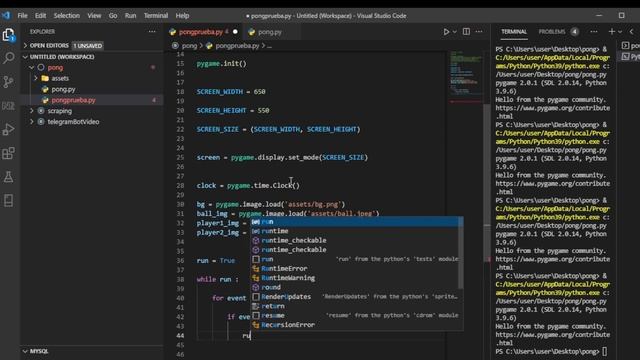Open the Terminal menu
Viewport: 640px width, 360px height.
(156, 16)
